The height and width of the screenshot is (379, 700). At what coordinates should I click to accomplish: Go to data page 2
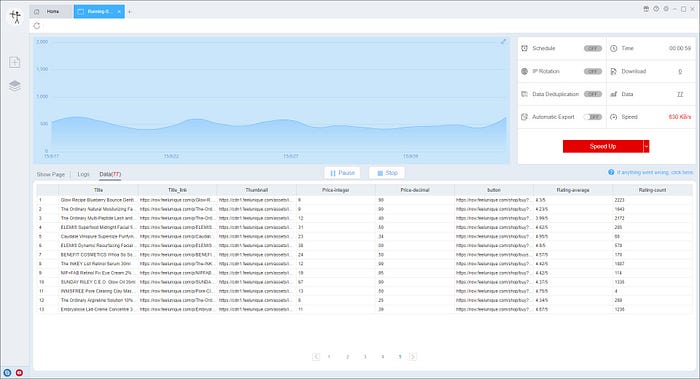pos(347,357)
